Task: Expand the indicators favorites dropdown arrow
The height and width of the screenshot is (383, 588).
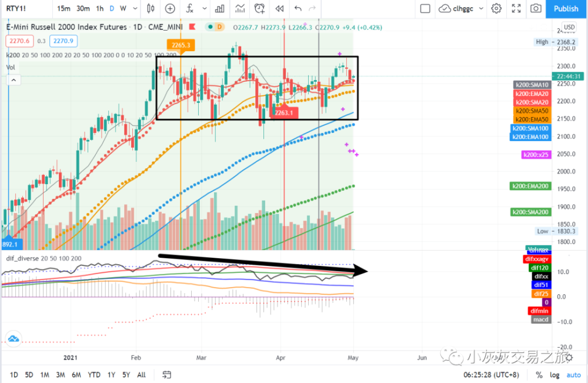Action: tap(205, 8)
